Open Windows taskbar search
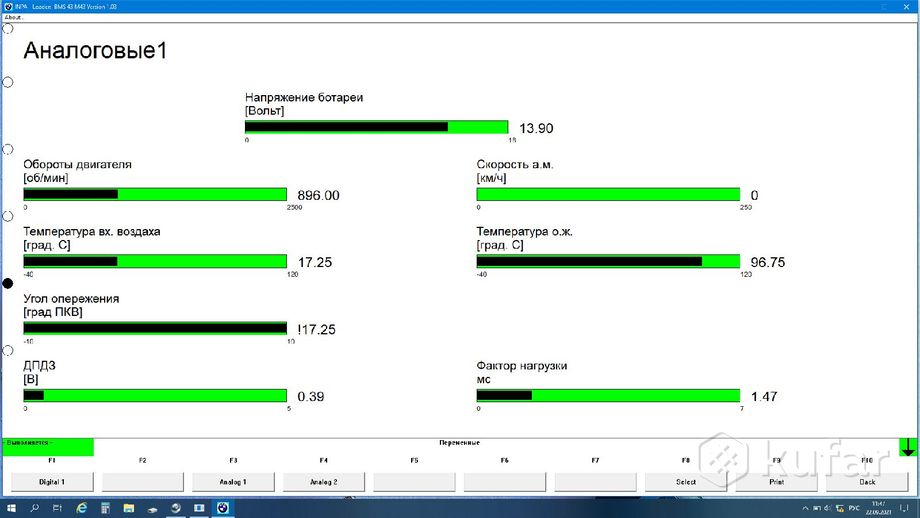Image resolution: width=920 pixels, height=518 pixels. (x=35, y=508)
